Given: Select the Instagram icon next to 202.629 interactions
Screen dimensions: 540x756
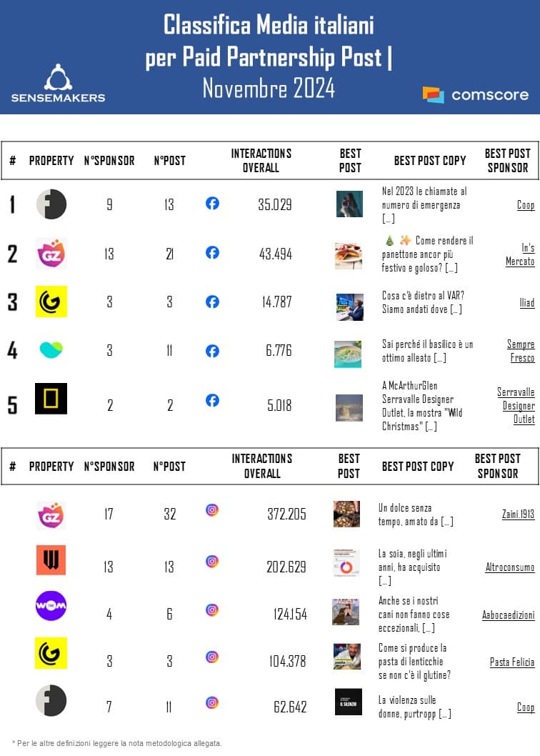Looking at the screenshot, I should pos(212,562).
